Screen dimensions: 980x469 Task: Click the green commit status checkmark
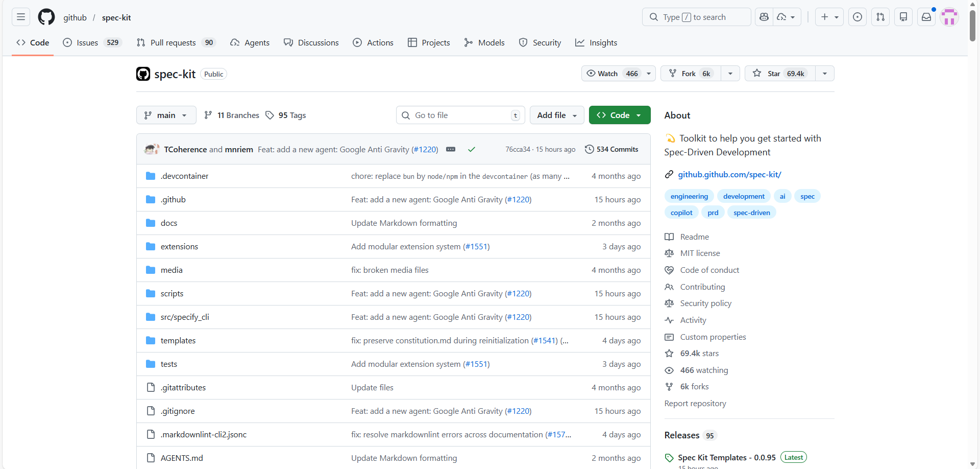pos(472,149)
